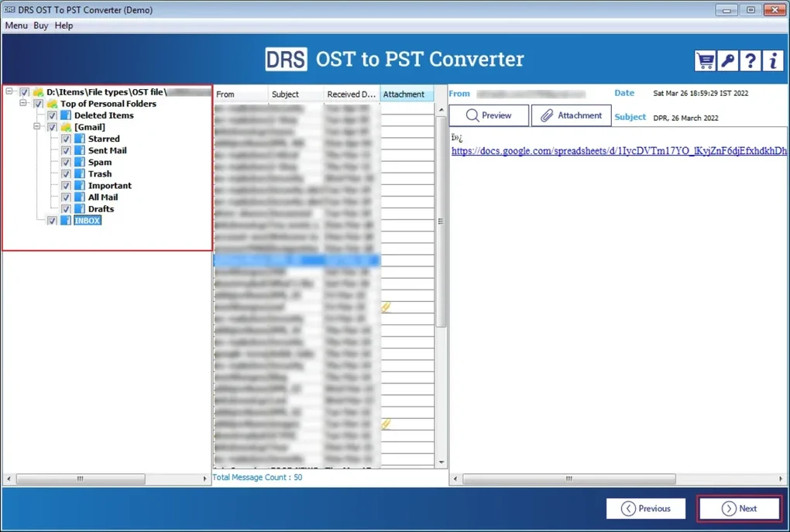Viewport: 790px width, 532px height.
Task: Select the All Mail folder label
Action: coord(103,197)
